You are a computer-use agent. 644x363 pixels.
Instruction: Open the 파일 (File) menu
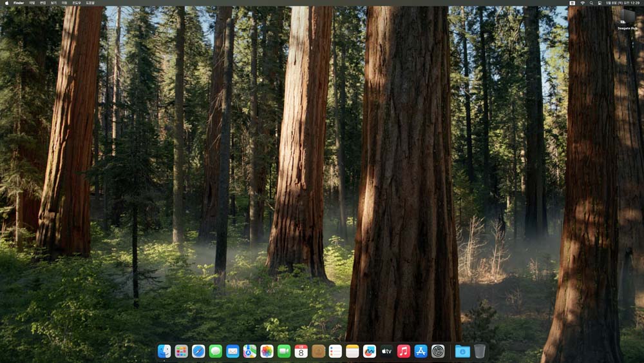pyautogui.click(x=32, y=3)
